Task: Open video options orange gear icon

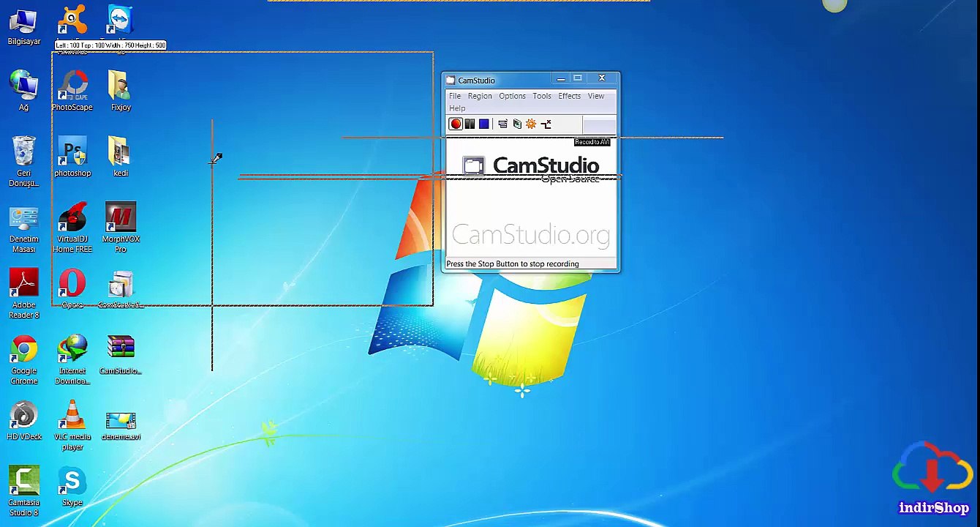Action: (x=531, y=124)
